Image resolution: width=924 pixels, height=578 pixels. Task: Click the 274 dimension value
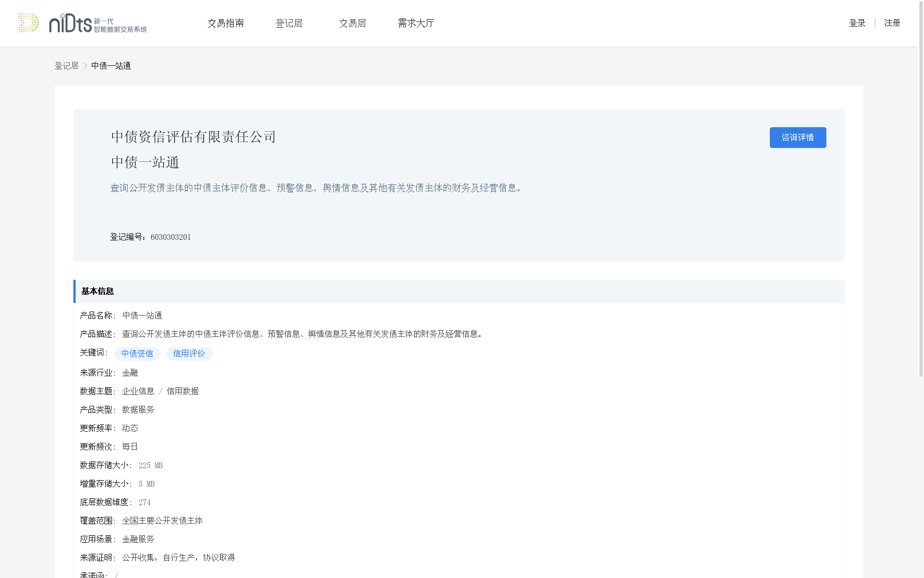(x=144, y=502)
